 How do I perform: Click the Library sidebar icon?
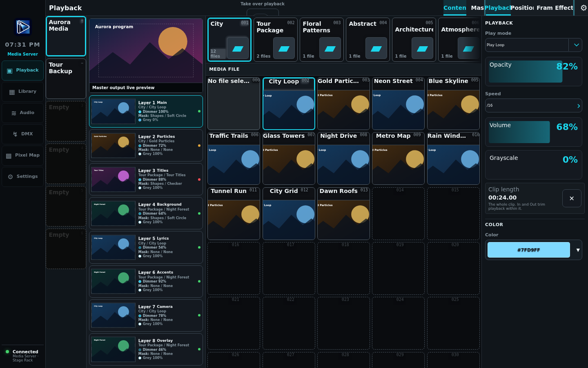click(x=12, y=92)
